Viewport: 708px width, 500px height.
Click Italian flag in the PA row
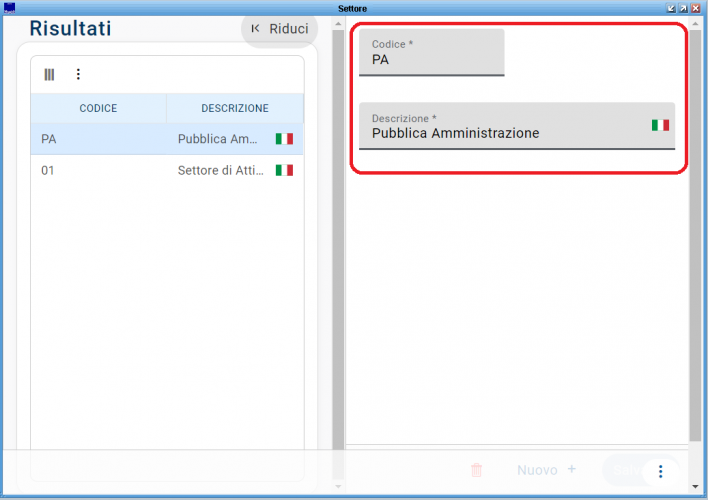tap(284, 139)
